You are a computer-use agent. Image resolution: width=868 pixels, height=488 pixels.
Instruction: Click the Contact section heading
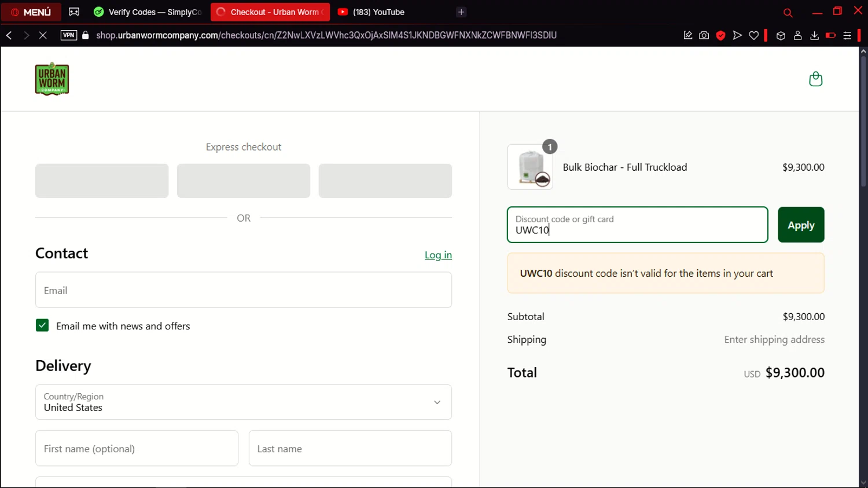click(x=62, y=254)
